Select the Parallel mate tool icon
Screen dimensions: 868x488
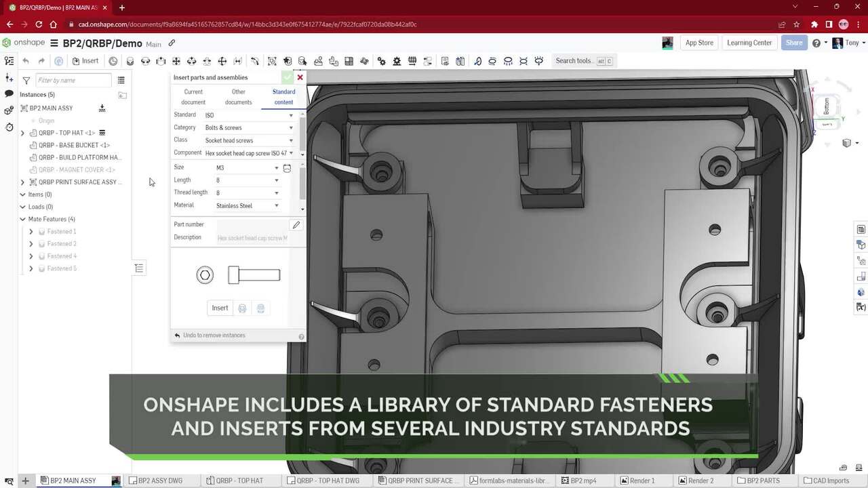(238, 61)
